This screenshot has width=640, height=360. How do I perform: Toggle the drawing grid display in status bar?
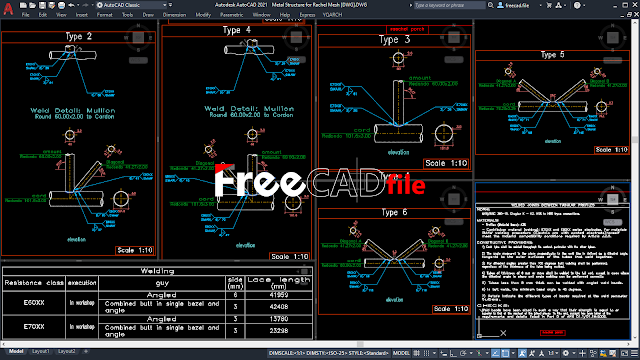(416, 353)
